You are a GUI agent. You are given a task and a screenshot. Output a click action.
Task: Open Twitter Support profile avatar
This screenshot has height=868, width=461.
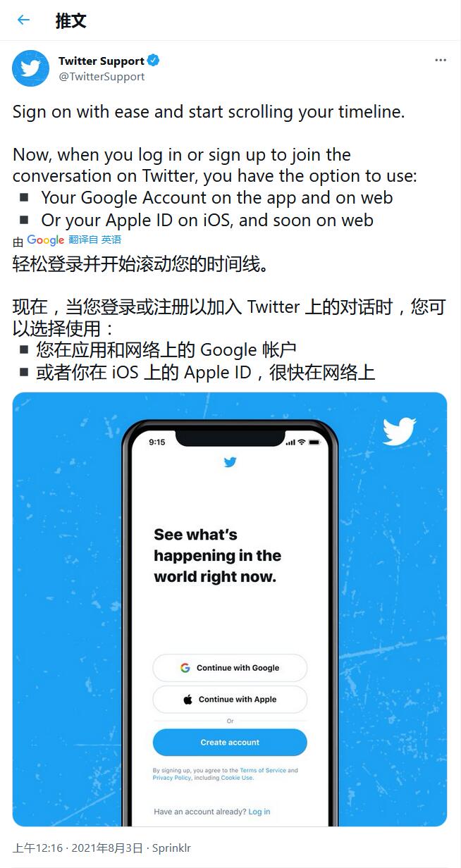pyautogui.click(x=30, y=68)
